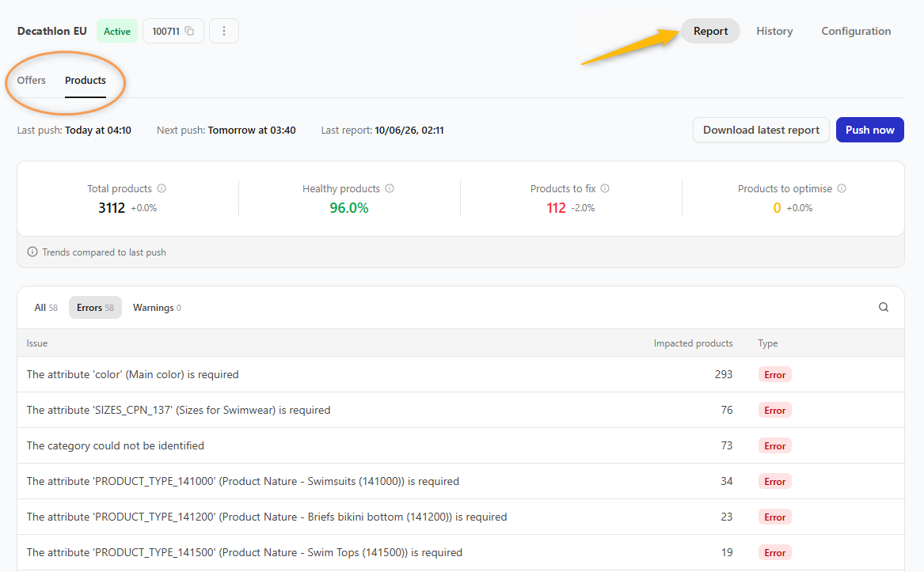Screen dimensions: 924x572
Task: Open the SIZES_CPN_137 Swimwear sizes issue
Action: [x=461, y=410]
